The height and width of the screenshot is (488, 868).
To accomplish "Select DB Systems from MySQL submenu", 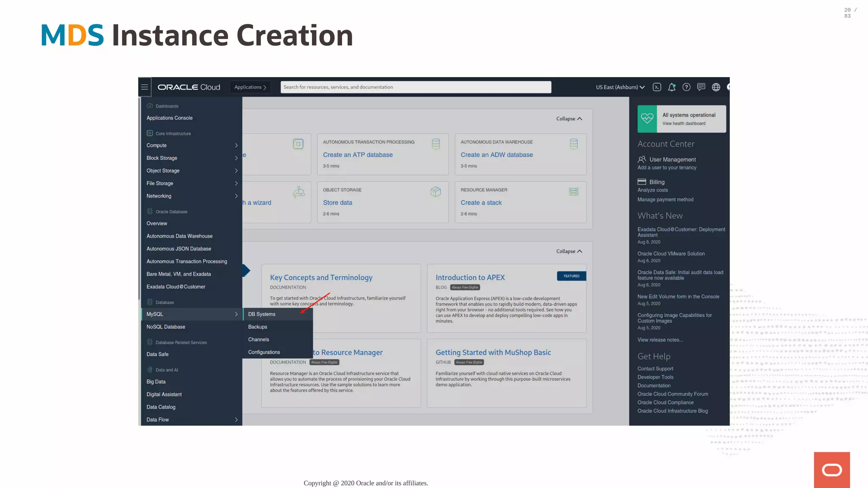I will (262, 314).
